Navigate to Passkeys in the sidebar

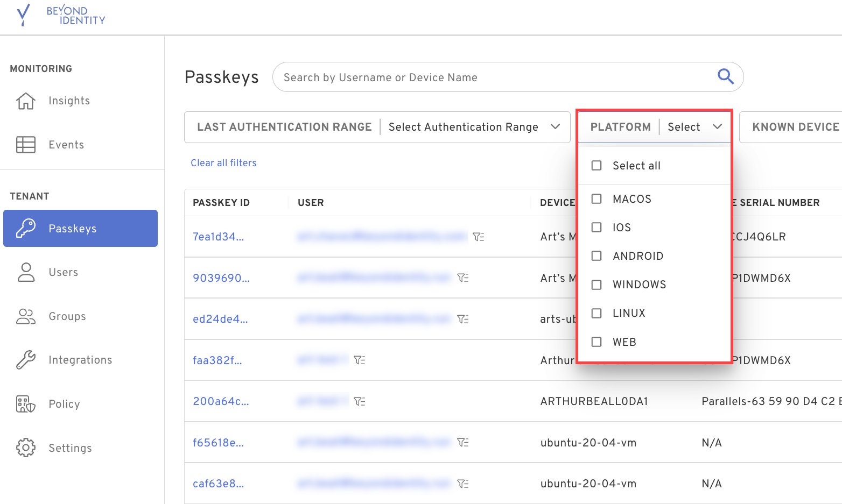73,228
